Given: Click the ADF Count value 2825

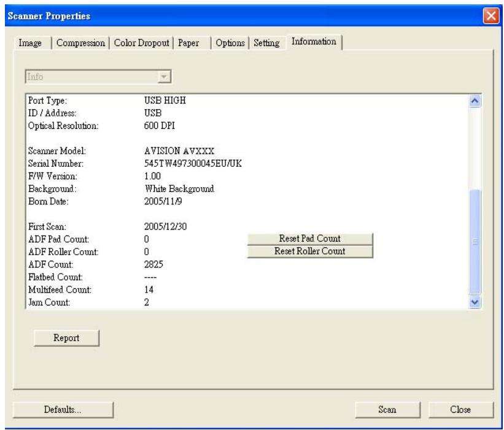Looking at the screenshot, I should coord(153,264).
